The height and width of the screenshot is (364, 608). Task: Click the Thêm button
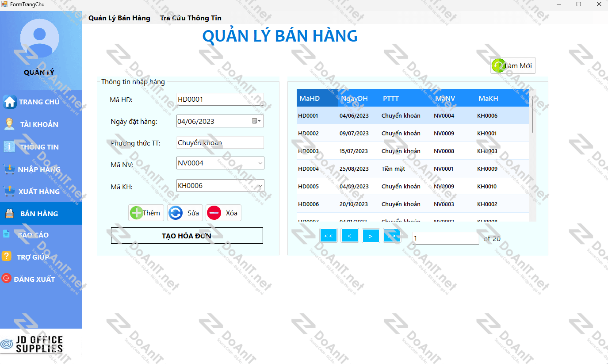tap(146, 213)
